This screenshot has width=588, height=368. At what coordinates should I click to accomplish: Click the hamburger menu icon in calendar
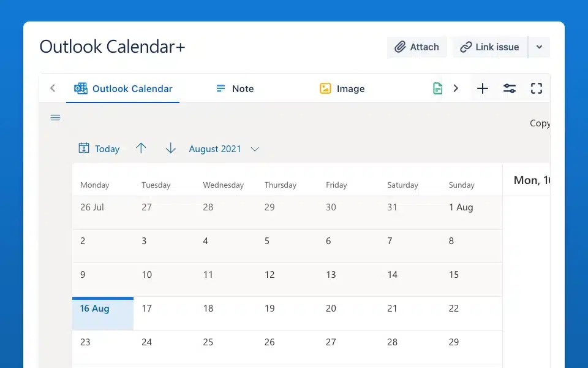click(55, 118)
